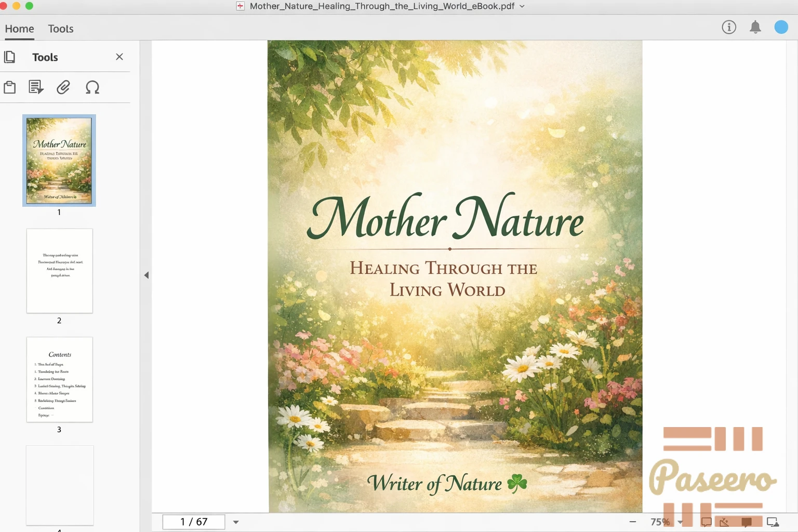Open the file title dropdown chevron
The image size is (798, 532).
pos(522,6)
